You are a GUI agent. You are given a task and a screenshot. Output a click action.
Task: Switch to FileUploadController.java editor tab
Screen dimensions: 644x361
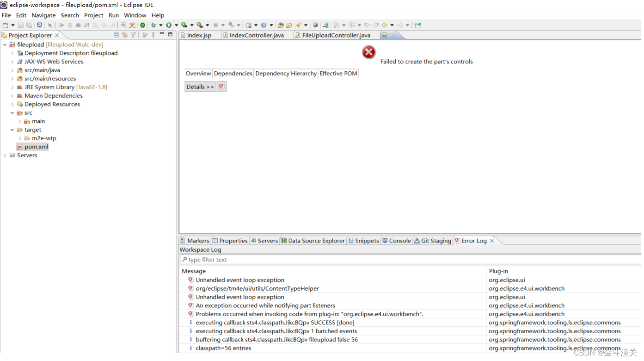coord(336,35)
